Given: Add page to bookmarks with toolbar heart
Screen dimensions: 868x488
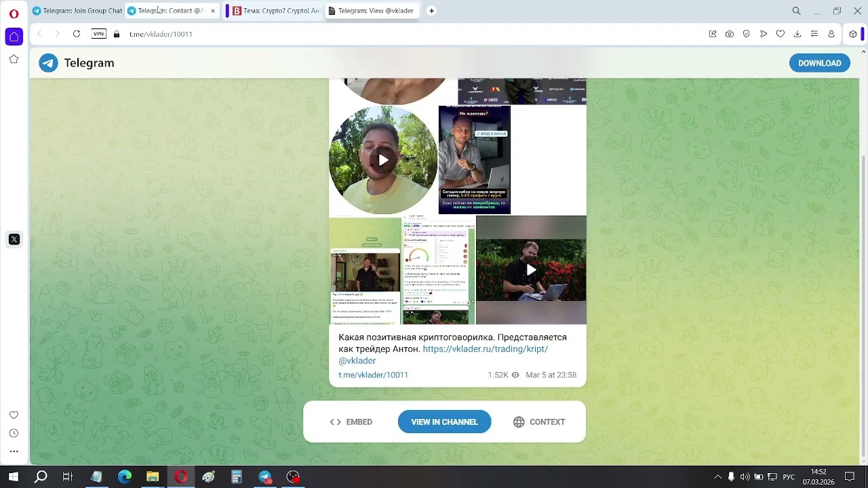Looking at the screenshot, I should pyautogui.click(x=781, y=34).
